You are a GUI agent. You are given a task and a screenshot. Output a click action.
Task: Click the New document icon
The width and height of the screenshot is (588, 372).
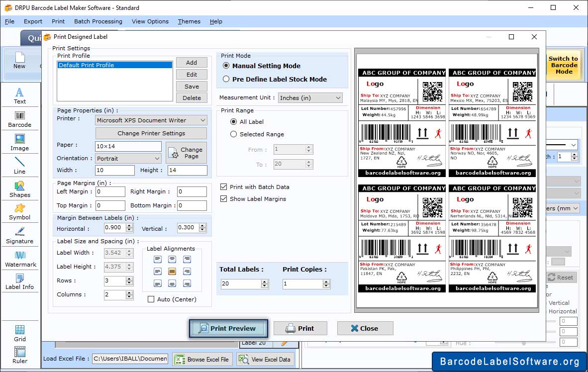click(x=19, y=60)
